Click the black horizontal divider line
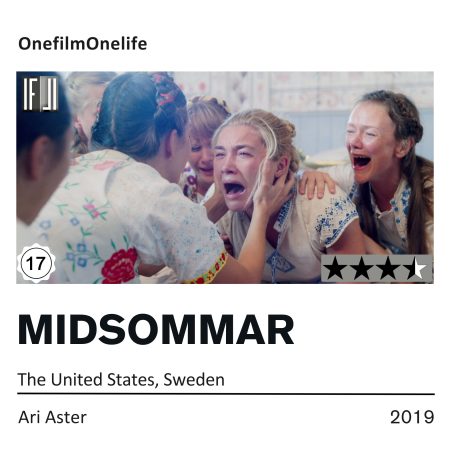The image size is (450, 450). click(x=226, y=394)
